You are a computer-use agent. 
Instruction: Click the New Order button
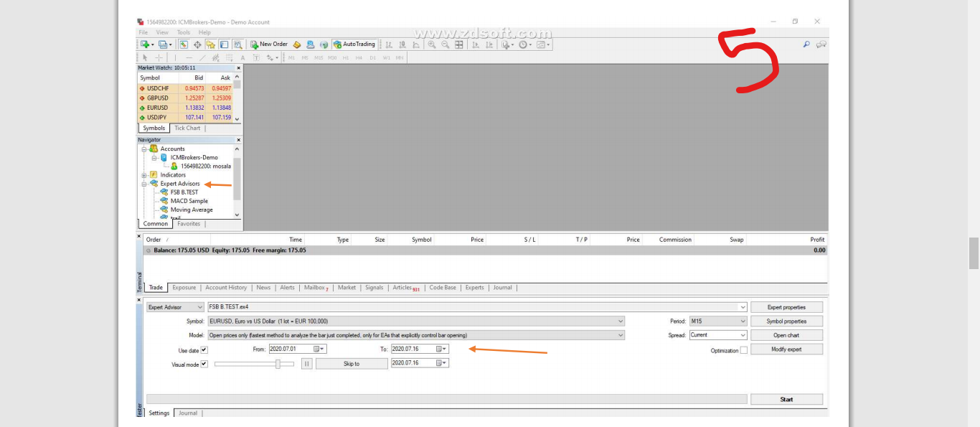click(269, 44)
